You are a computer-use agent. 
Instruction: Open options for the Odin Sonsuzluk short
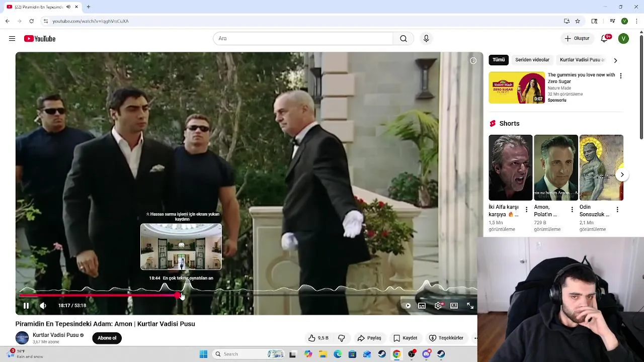(617, 209)
